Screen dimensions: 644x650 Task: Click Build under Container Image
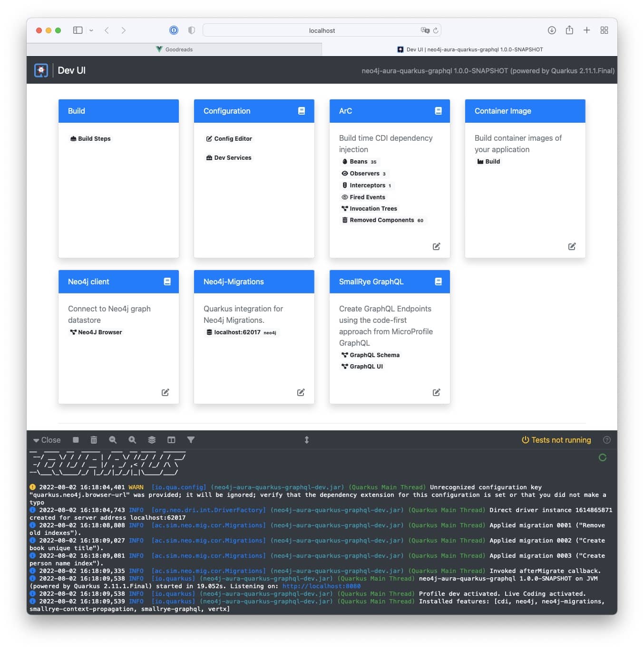click(488, 162)
